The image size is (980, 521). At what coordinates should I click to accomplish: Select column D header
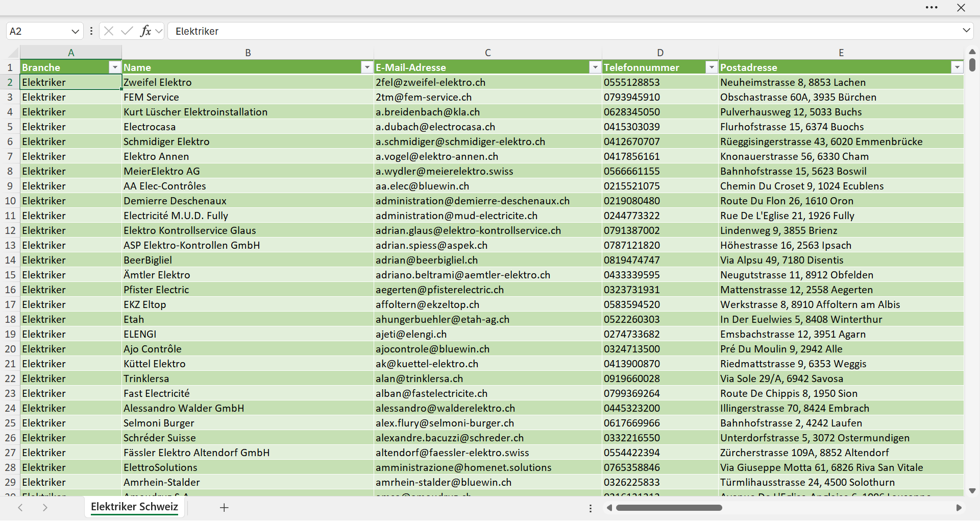tap(660, 53)
